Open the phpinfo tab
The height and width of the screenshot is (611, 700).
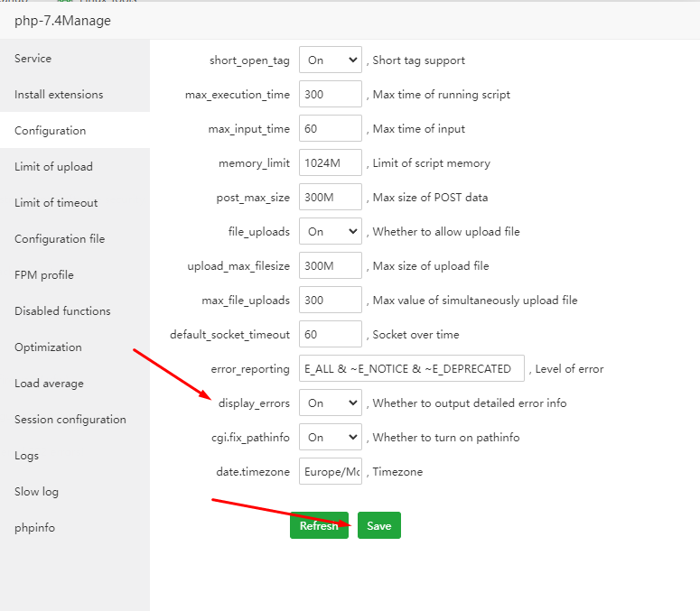(34, 528)
